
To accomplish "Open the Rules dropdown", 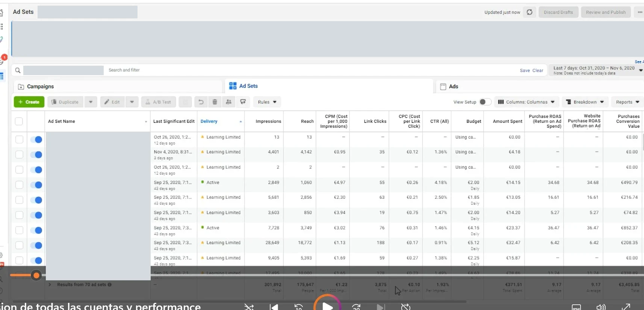I will click(267, 102).
